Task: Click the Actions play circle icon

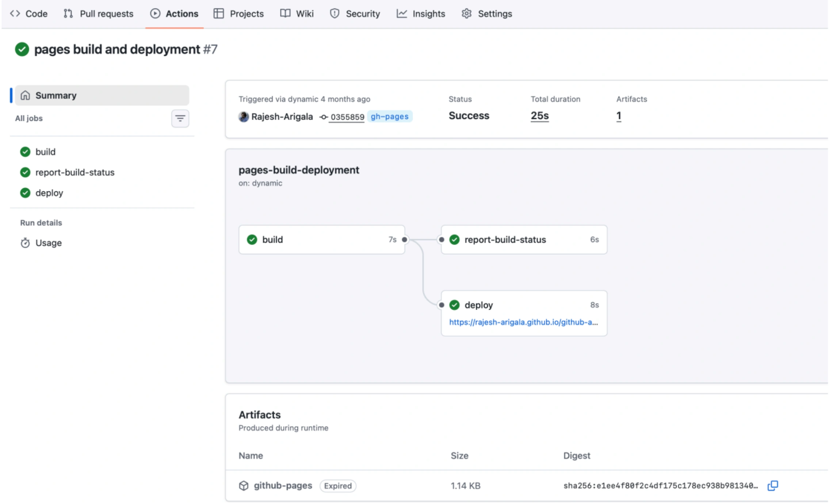Action: [155, 14]
